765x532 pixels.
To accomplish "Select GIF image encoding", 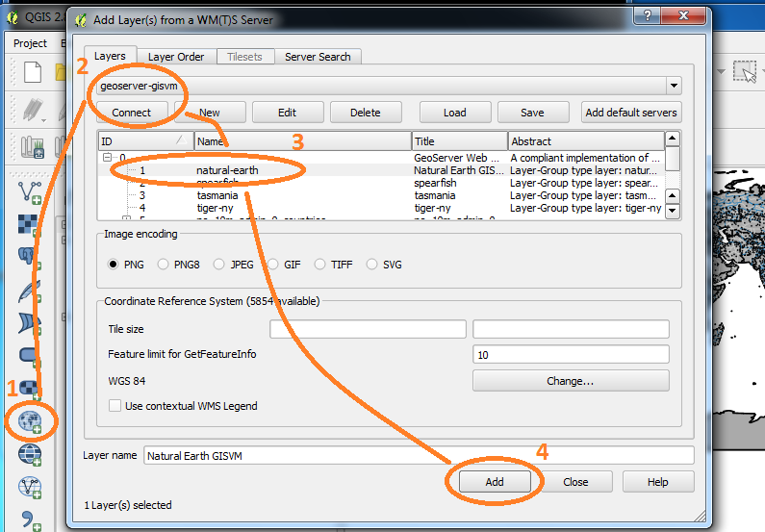I will click(273, 265).
